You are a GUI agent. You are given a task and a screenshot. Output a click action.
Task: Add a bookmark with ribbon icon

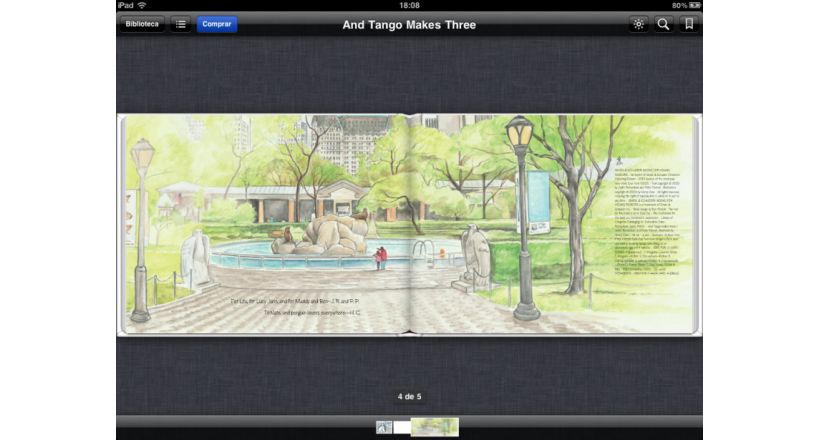pos(689,24)
